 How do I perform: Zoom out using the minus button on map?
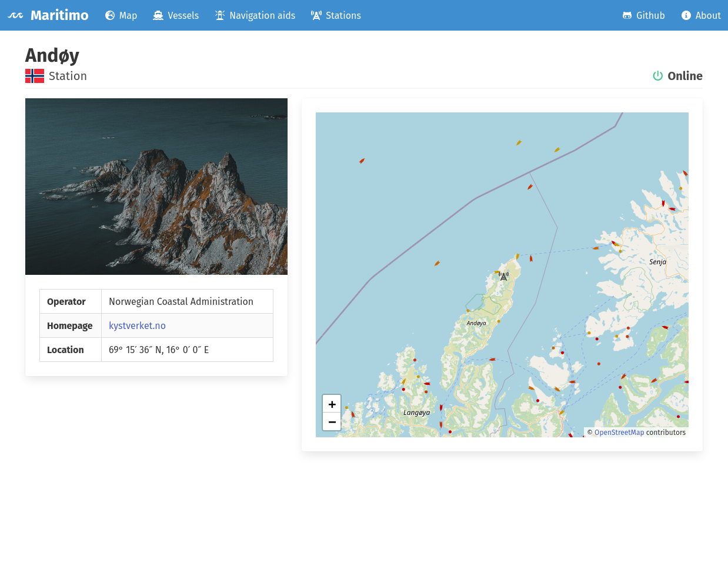click(x=332, y=421)
